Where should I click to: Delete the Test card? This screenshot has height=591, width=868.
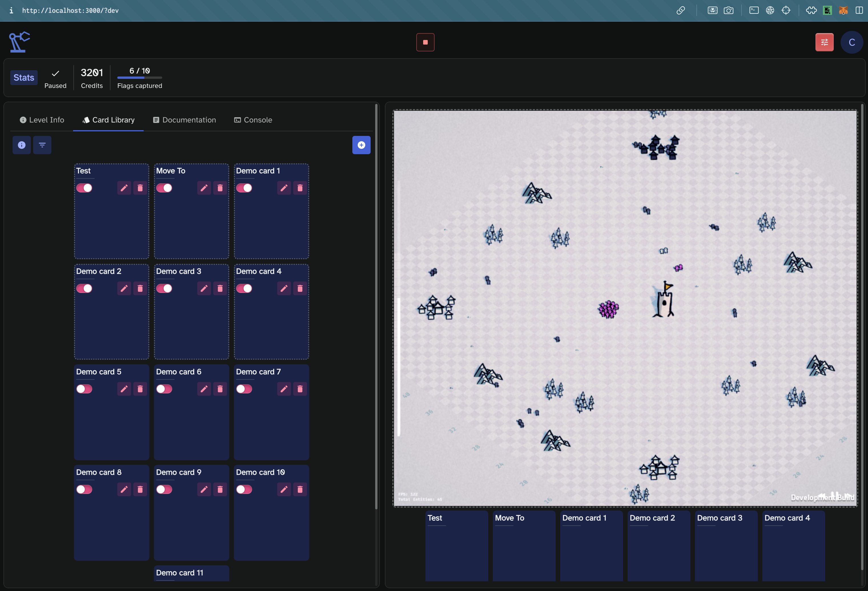click(x=140, y=188)
